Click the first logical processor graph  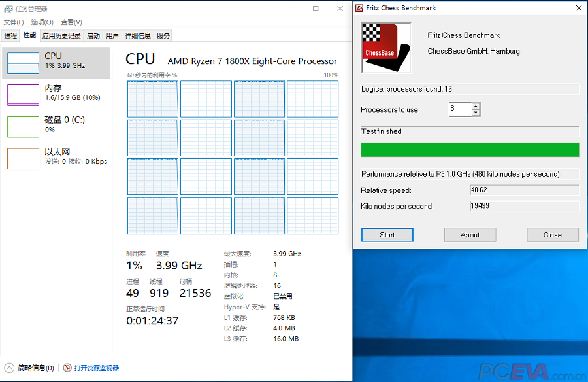(x=153, y=98)
